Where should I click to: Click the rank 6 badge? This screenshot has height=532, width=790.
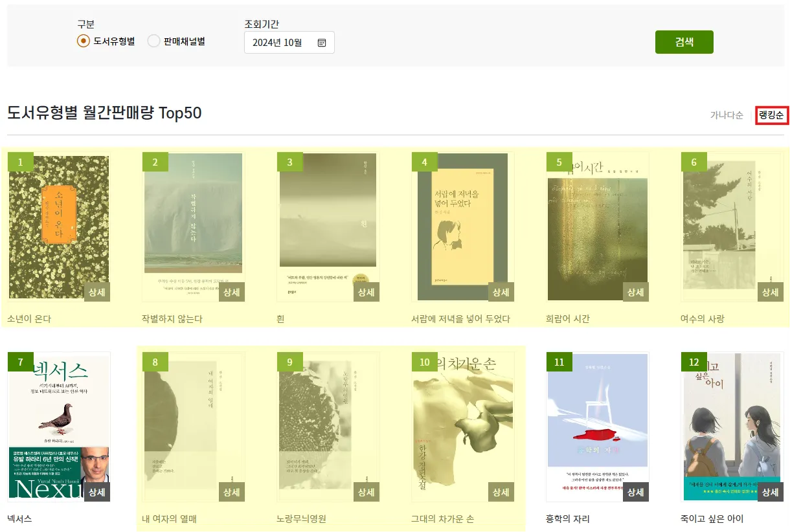694,162
